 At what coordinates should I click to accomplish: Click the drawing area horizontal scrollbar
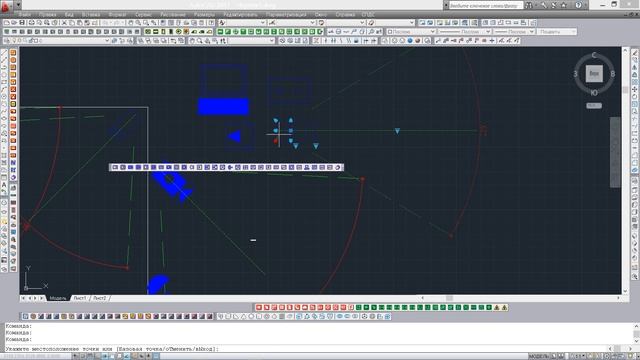520,298
